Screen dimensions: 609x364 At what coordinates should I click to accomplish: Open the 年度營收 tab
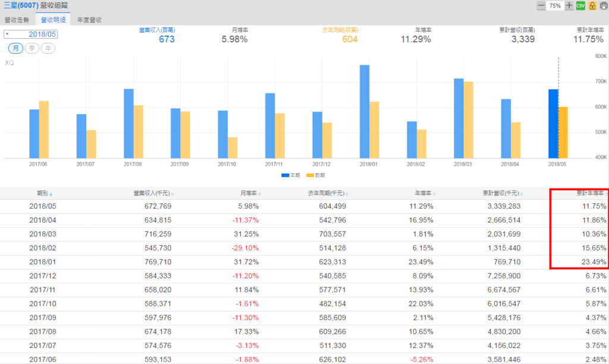pos(89,20)
